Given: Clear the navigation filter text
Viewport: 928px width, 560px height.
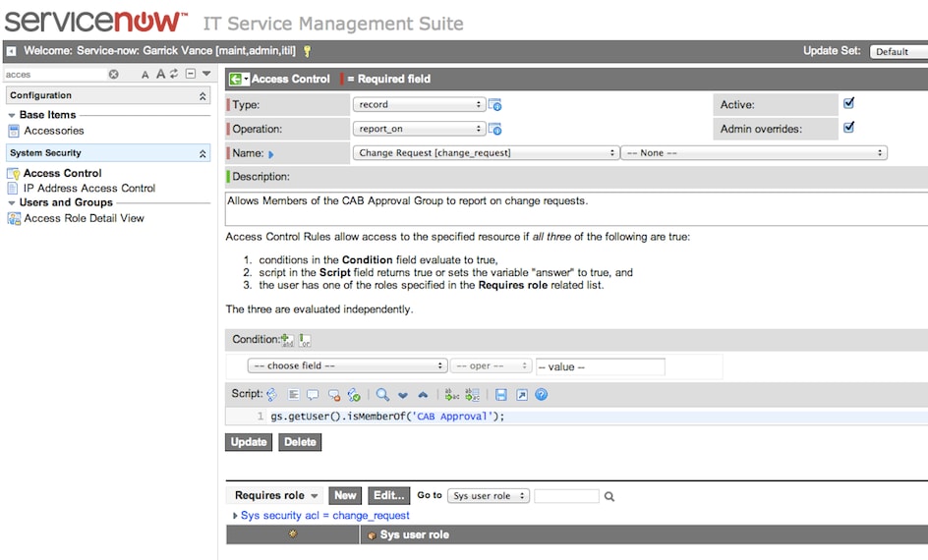Looking at the screenshot, I should pyautogui.click(x=114, y=74).
